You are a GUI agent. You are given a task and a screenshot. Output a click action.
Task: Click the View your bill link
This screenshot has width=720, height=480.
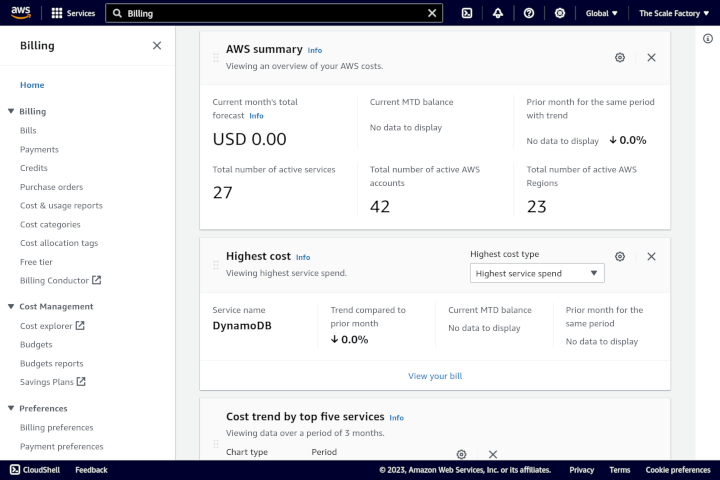click(435, 376)
